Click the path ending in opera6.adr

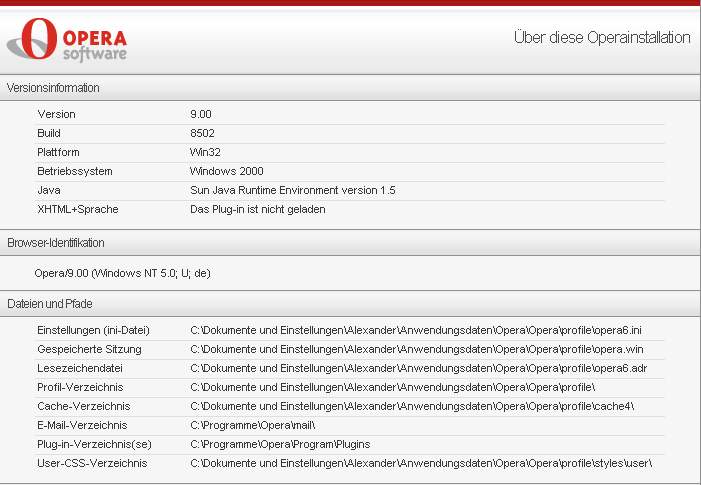(418, 368)
